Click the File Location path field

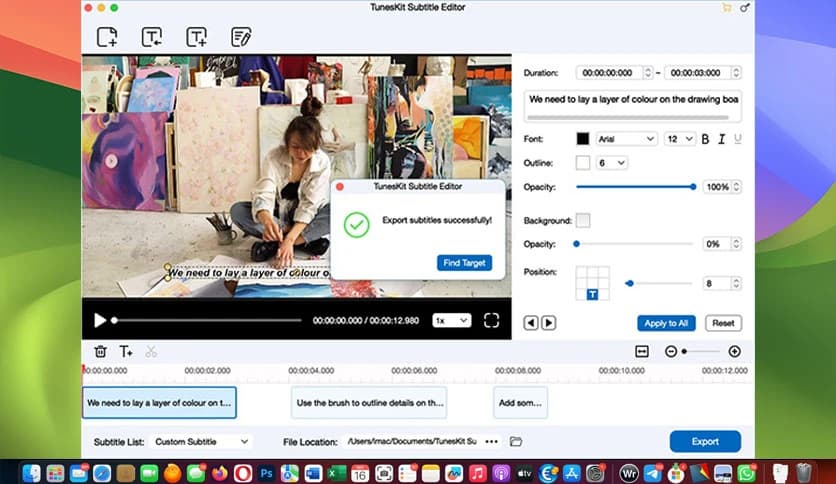(412, 441)
